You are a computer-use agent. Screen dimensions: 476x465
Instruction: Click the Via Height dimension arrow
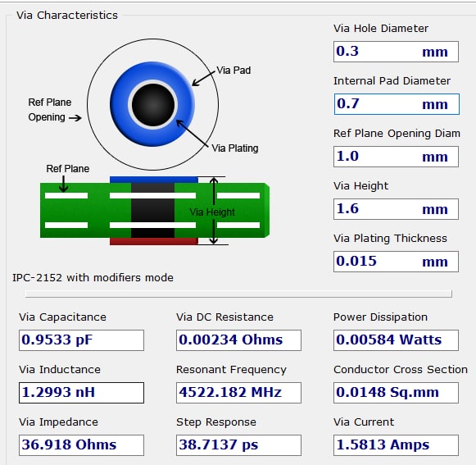click(214, 211)
